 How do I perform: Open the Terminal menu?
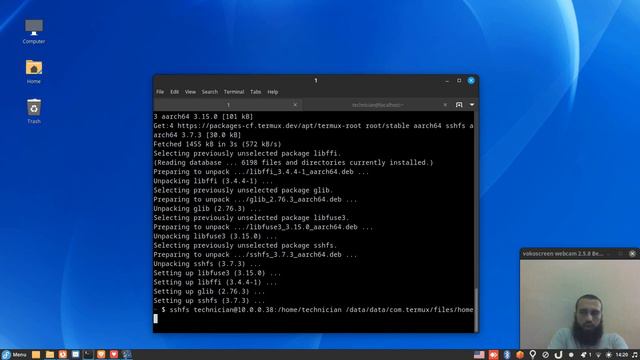coord(234,92)
